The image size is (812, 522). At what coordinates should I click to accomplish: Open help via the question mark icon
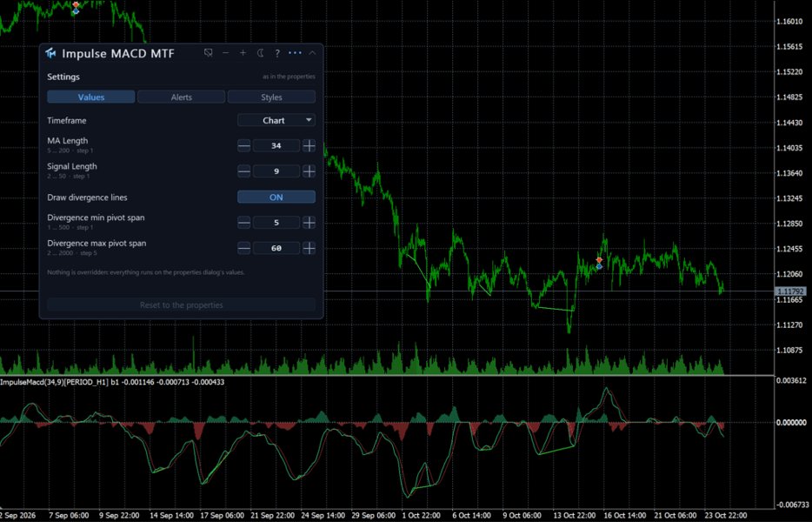277,53
